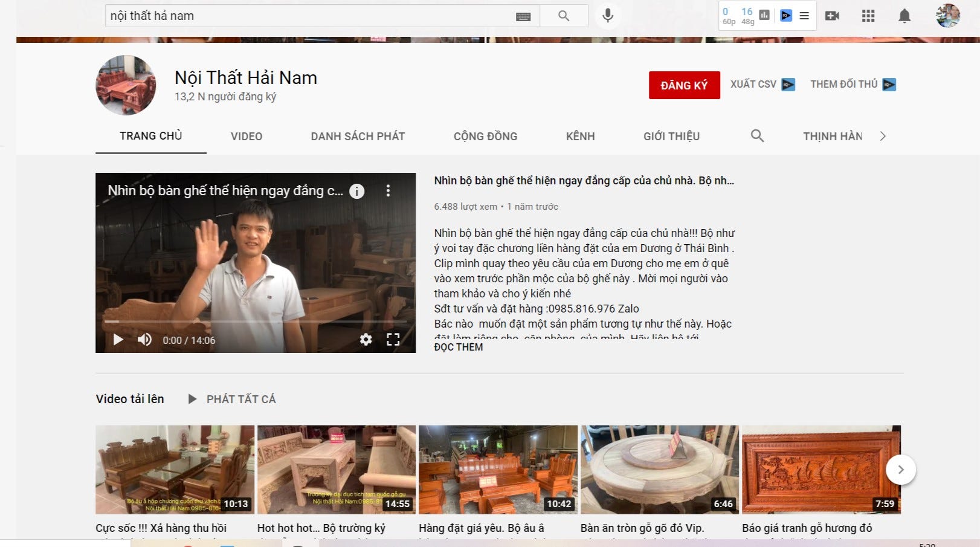This screenshot has width=980, height=547.
Task: Click the virtual keyboard icon in search box
Action: [x=523, y=16]
